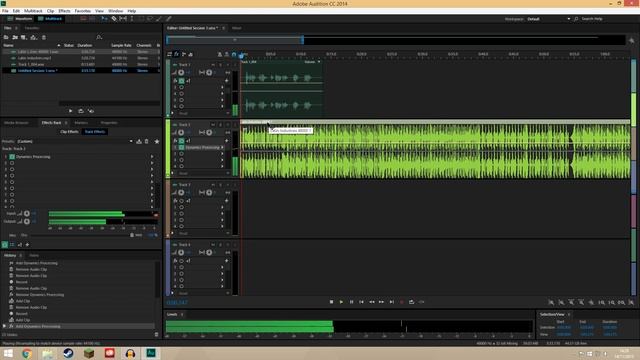Click 'Remove Dynamics Processing' history entry
Image resolution: width=640 pixels, height=360 pixels.
tap(40, 295)
